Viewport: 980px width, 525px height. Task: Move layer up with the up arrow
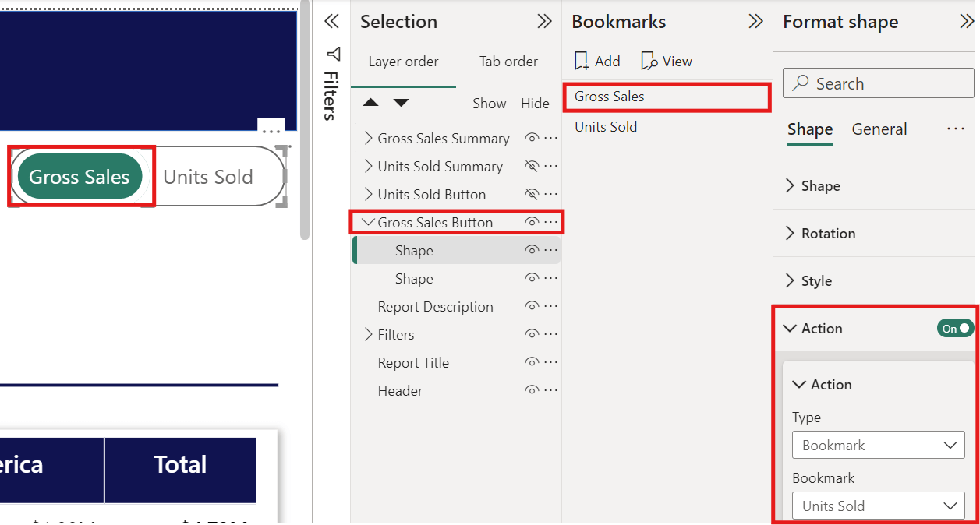pyautogui.click(x=371, y=103)
